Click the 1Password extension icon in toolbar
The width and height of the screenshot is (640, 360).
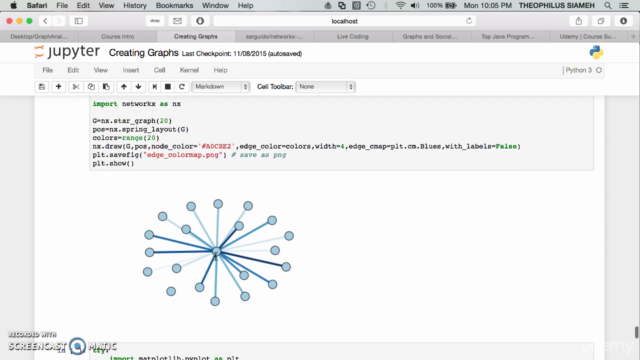pos(200,21)
